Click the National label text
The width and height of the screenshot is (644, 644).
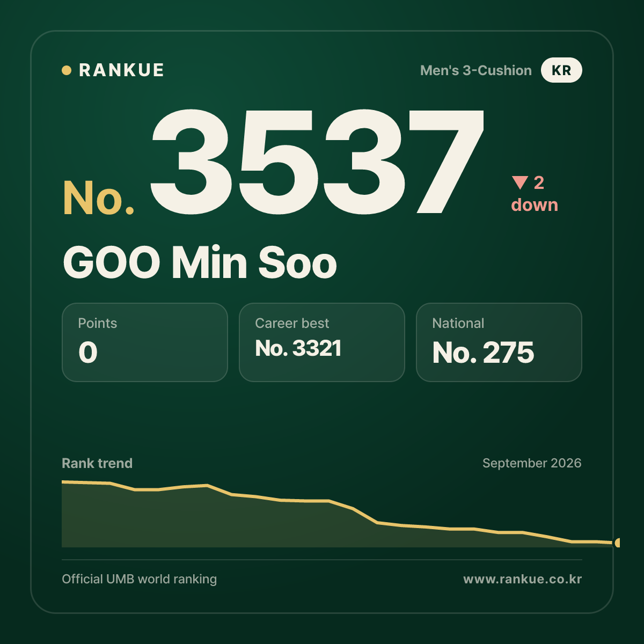pyautogui.click(x=458, y=323)
